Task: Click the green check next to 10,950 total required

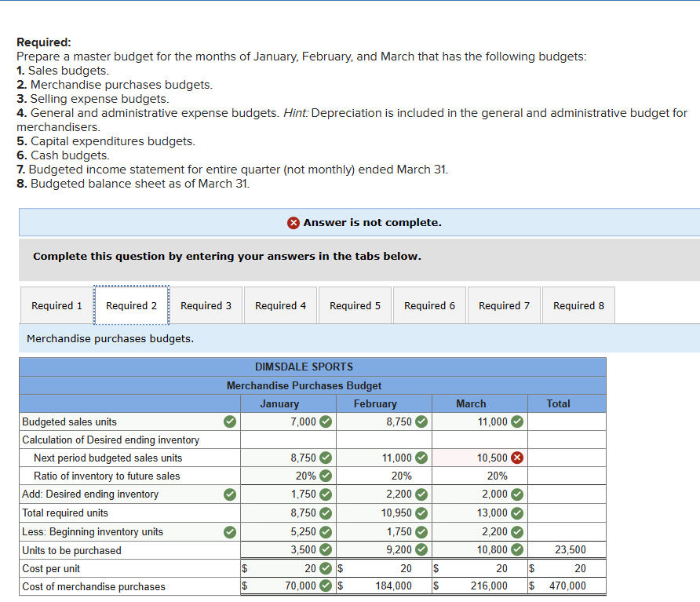Action: click(x=421, y=513)
